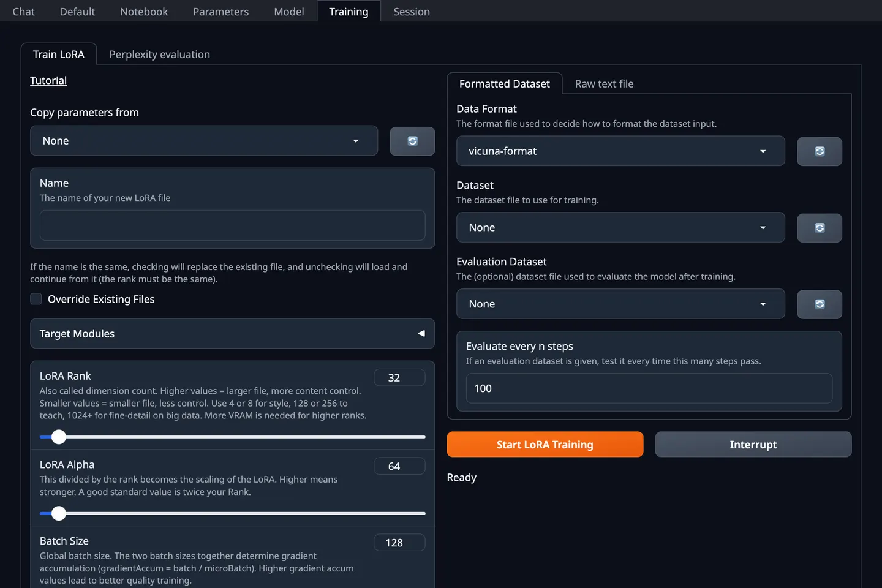Refresh the Copy parameters from list
This screenshot has height=588, width=882.
click(412, 141)
